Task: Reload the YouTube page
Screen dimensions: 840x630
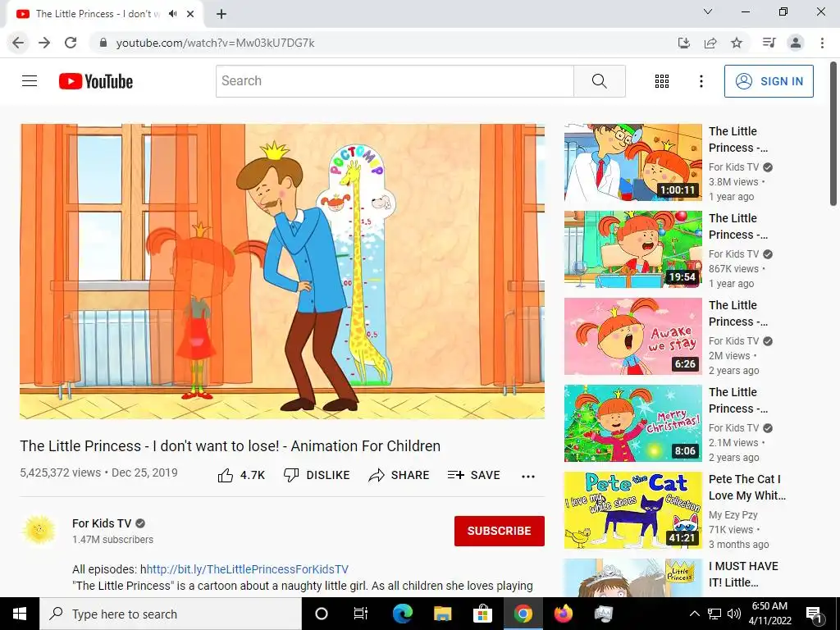Action: click(71, 43)
